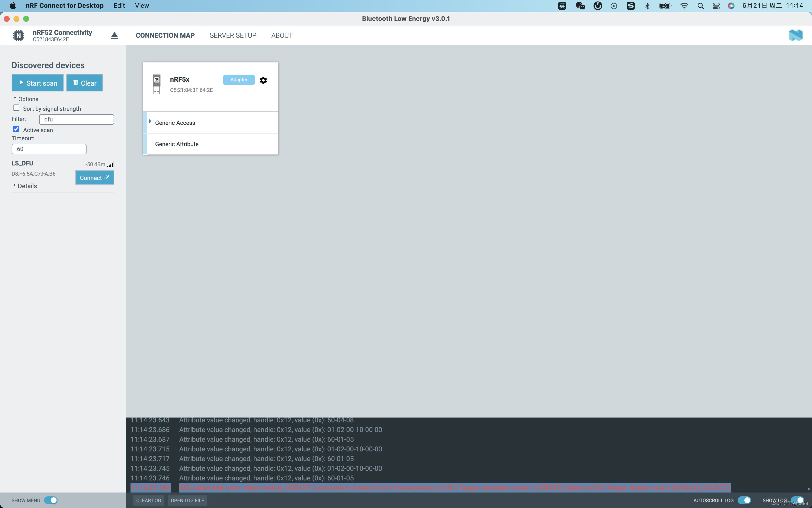Click the input method 英 icon
812x508 pixels.
click(562, 6)
